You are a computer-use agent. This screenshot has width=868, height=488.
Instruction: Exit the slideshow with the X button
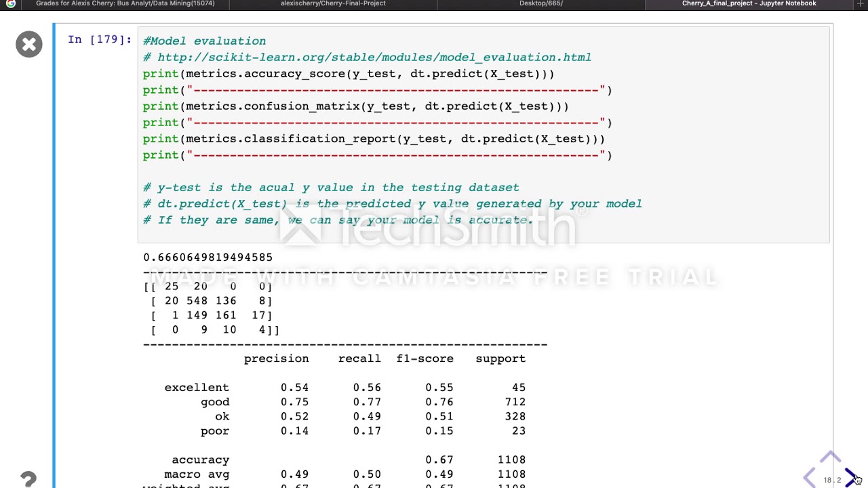click(29, 44)
